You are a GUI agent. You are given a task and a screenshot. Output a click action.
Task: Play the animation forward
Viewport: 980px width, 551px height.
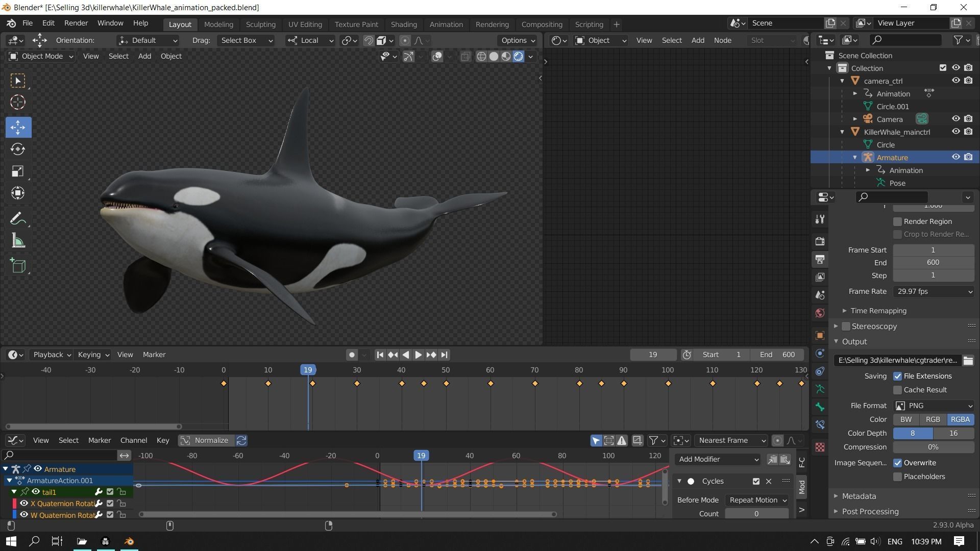pos(418,355)
